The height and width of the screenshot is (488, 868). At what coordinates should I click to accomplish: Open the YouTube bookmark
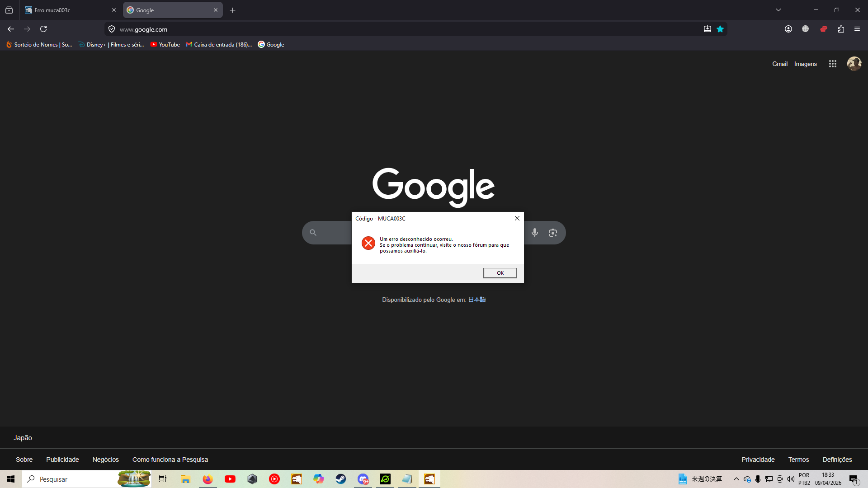(x=165, y=44)
